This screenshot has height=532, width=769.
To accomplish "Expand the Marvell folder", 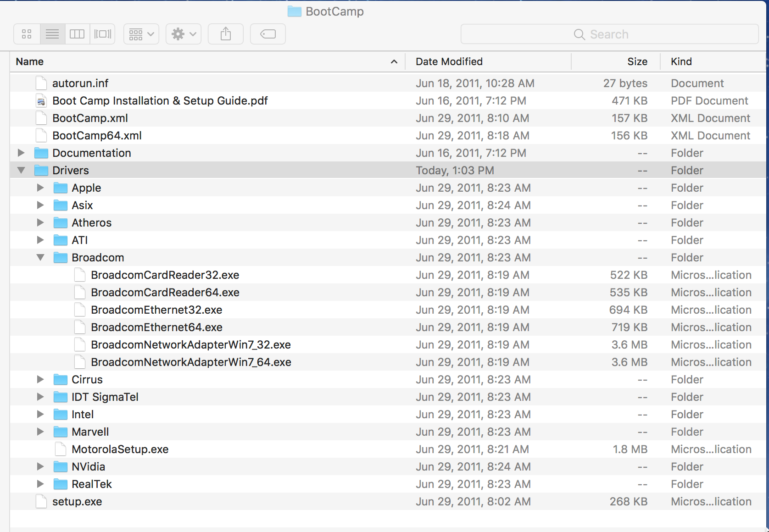I will click(40, 432).
